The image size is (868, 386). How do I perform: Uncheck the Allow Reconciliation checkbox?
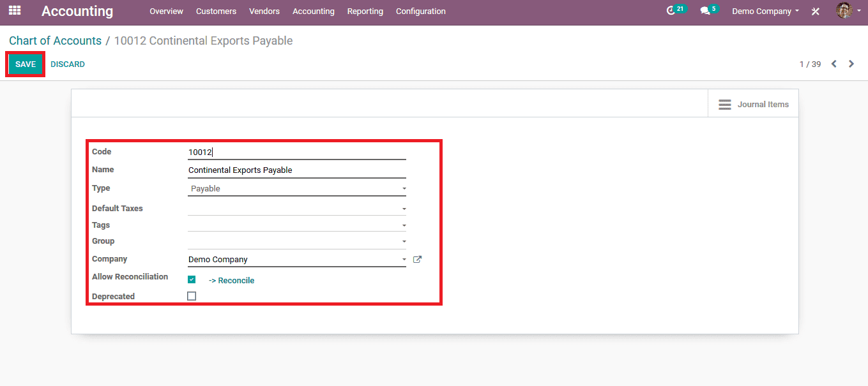pos(192,279)
